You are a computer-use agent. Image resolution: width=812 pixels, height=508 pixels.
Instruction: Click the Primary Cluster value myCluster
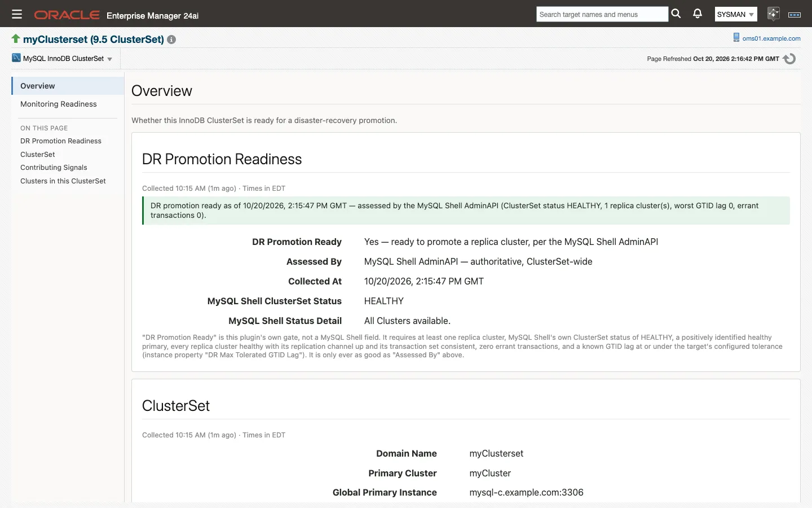pyautogui.click(x=490, y=474)
